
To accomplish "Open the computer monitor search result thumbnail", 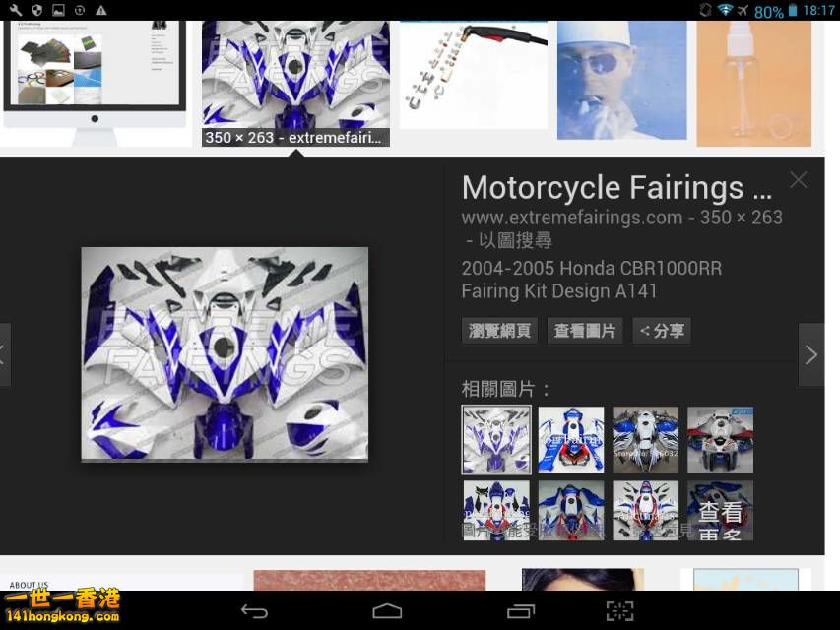I will (95, 83).
